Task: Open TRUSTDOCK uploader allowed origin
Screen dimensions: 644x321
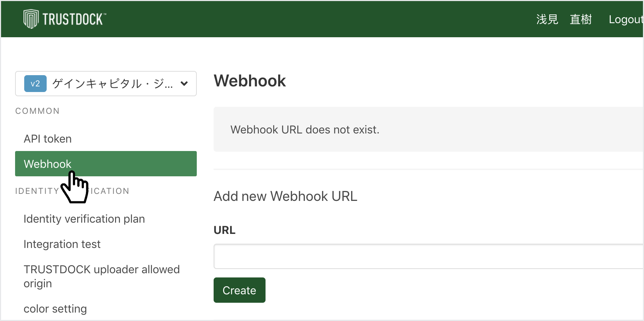Action: 102,276
